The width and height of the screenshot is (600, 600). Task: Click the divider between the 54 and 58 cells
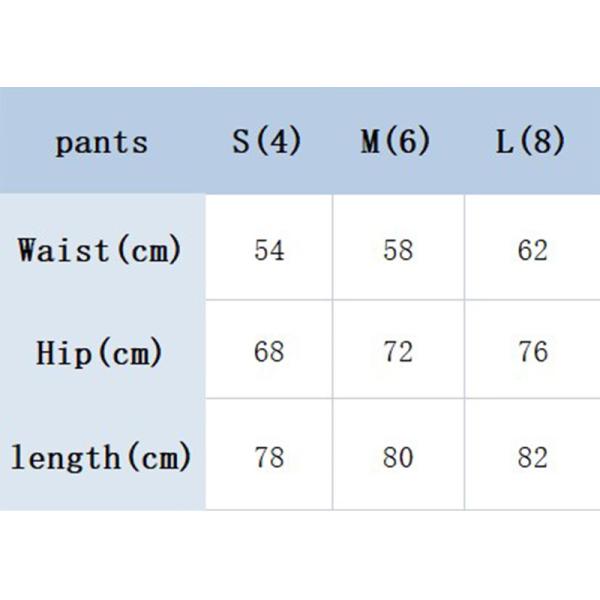click(333, 249)
